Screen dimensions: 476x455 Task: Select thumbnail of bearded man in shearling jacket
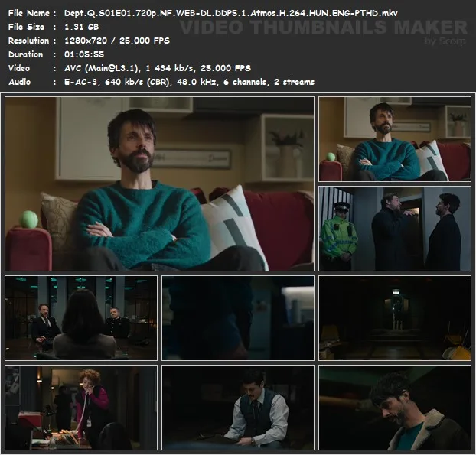pyautogui.click(x=395, y=408)
